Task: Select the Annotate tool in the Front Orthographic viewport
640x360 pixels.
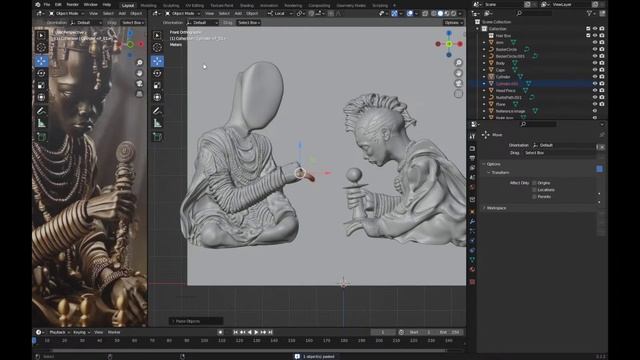Action: pos(157,111)
